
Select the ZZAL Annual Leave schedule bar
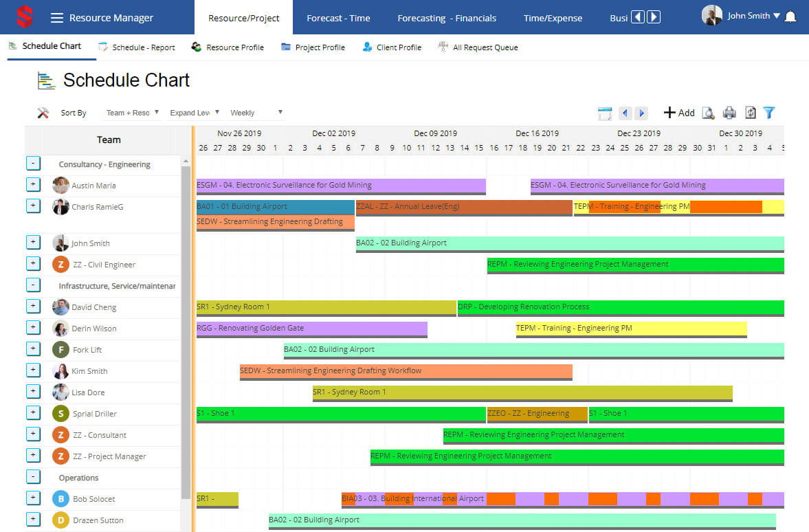(x=464, y=207)
